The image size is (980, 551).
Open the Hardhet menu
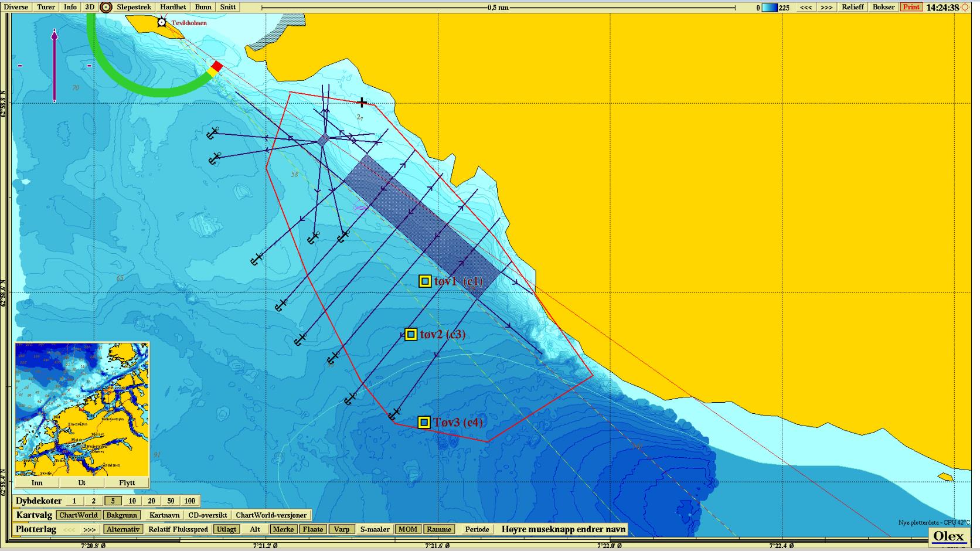click(173, 7)
